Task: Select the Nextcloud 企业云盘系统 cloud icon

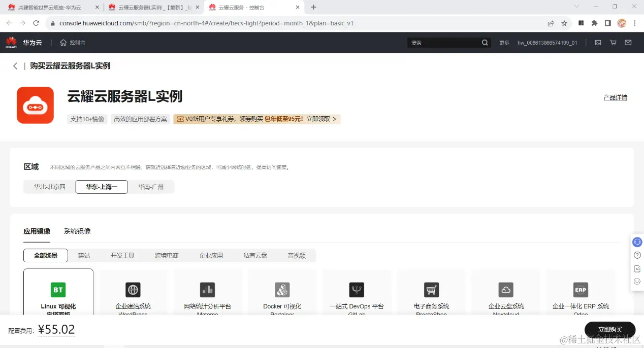Action: (x=506, y=289)
